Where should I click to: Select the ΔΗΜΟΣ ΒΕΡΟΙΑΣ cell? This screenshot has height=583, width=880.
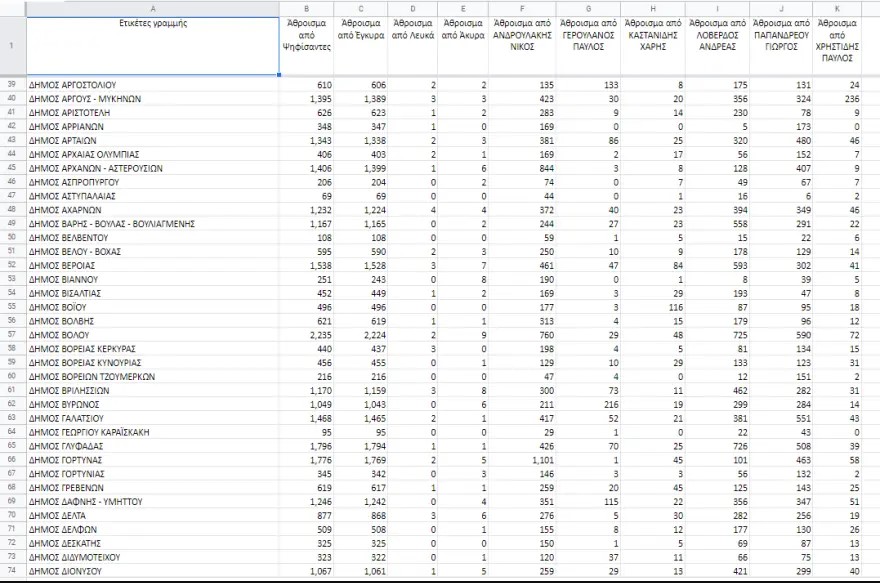pos(151,266)
